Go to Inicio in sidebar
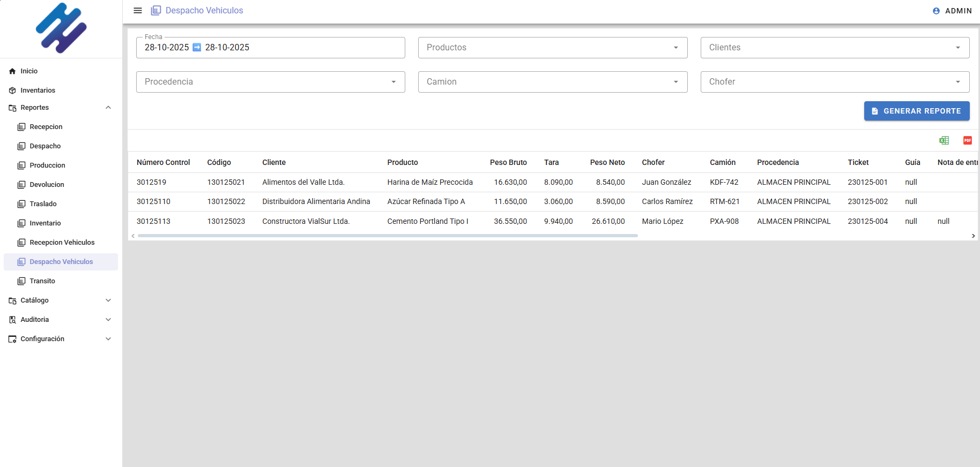Viewport: 980px width, 467px height. click(x=29, y=71)
